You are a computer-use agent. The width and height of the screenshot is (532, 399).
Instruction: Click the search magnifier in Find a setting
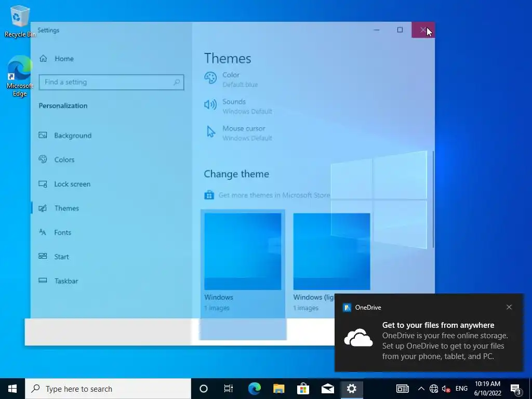[x=177, y=82]
